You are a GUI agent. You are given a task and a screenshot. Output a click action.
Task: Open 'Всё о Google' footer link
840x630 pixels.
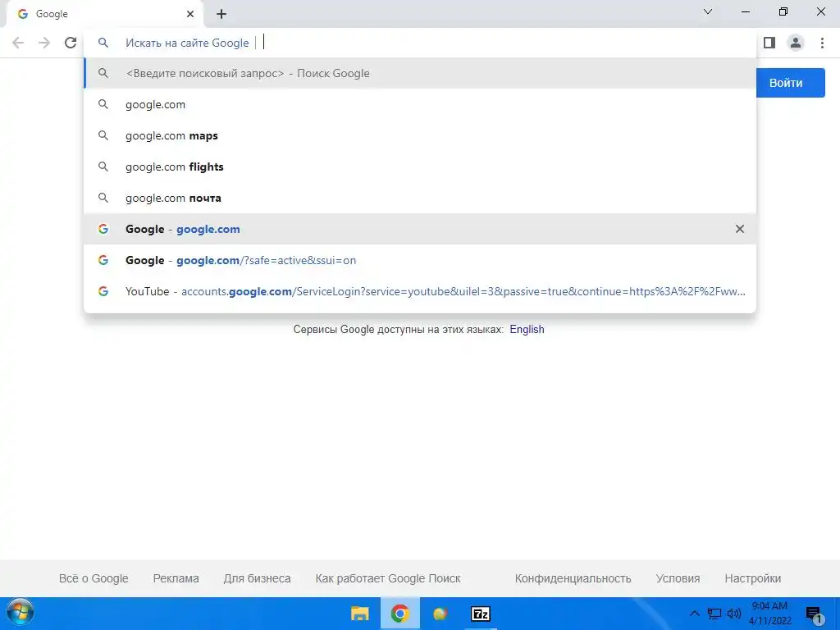[94, 578]
